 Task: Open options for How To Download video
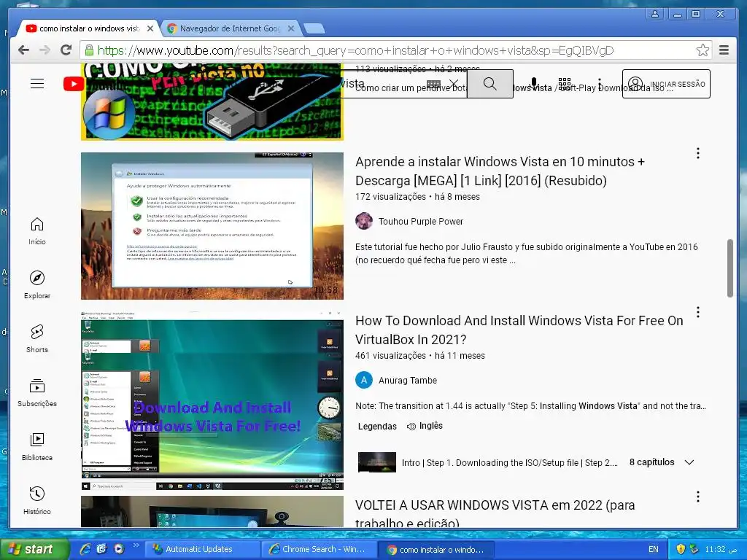coord(698,312)
